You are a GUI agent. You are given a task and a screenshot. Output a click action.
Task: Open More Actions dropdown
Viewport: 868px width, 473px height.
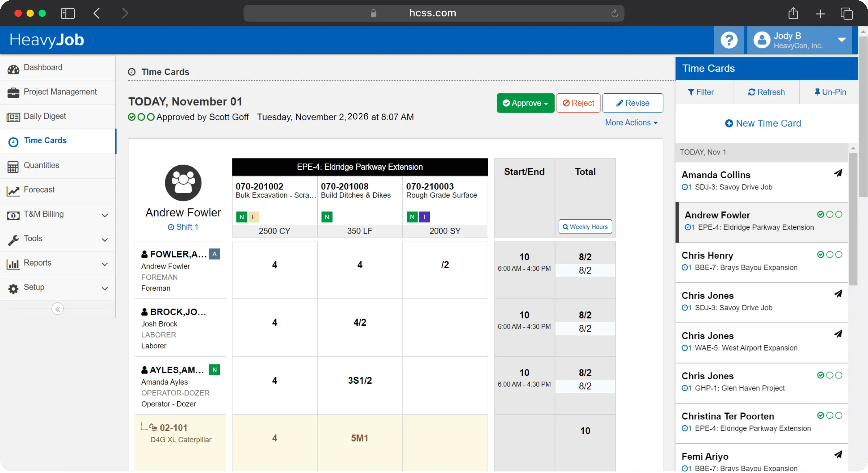click(631, 123)
